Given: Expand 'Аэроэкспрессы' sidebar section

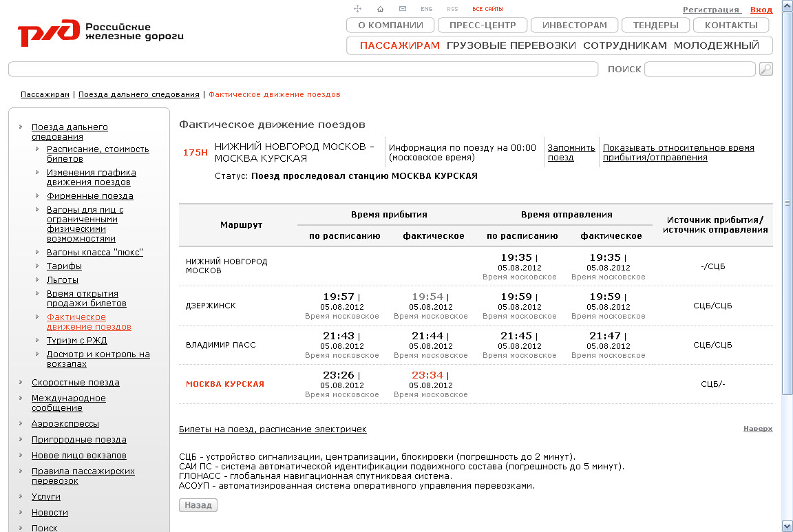Looking at the screenshot, I should (65, 424).
